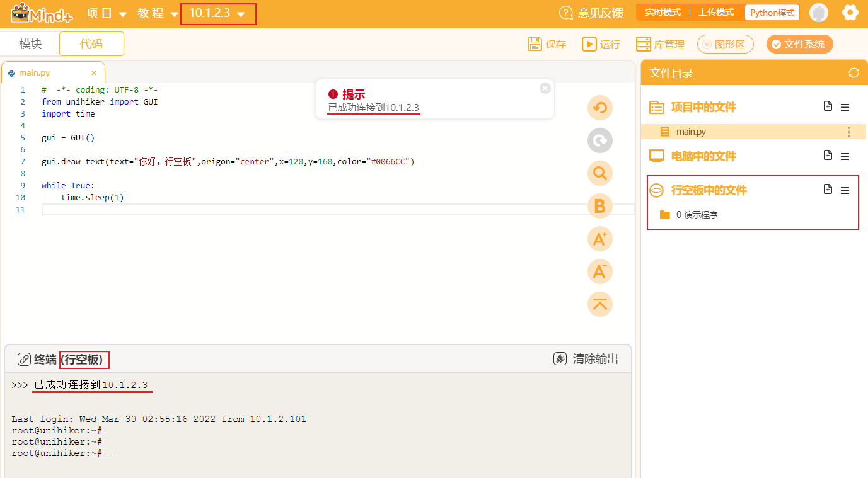Increase editor font size (A+)
Image resolution: width=868 pixels, height=478 pixels.
600,239
